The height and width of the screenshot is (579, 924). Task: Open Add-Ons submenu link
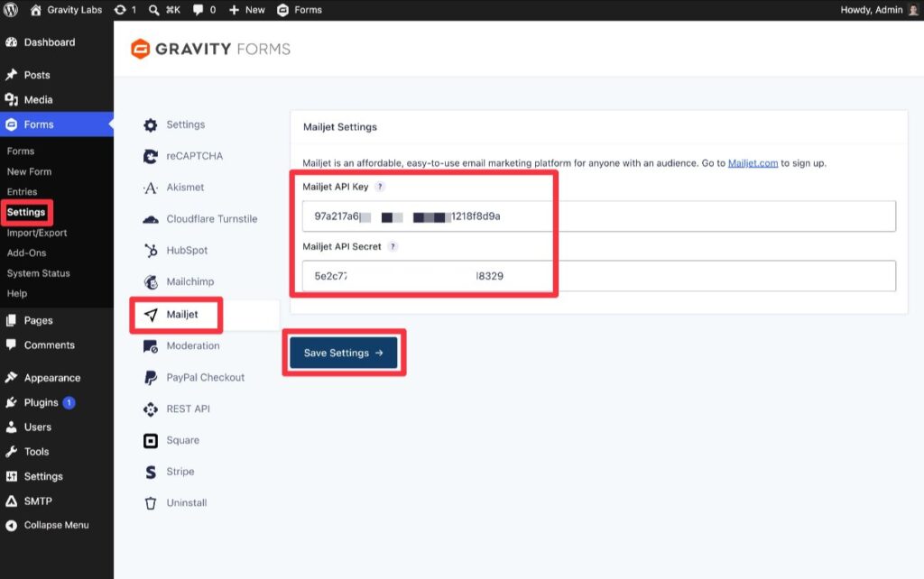point(26,253)
